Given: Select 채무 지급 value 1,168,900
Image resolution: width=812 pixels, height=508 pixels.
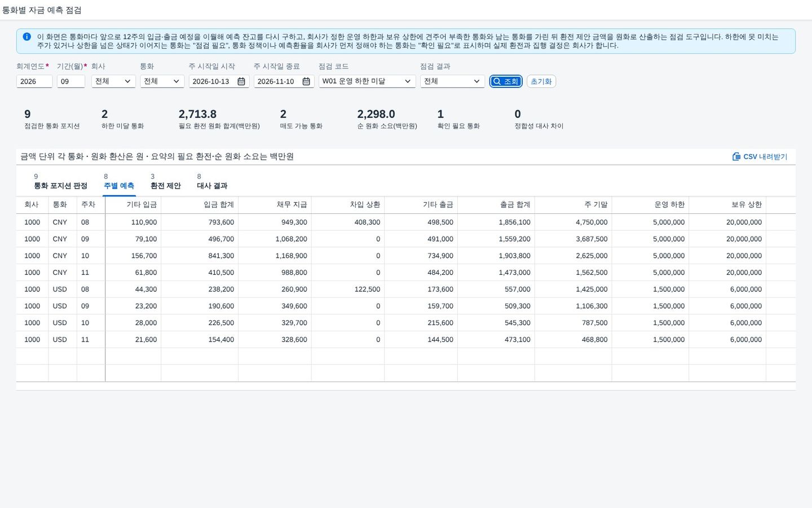Looking at the screenshot, I should (x=291, y=256).
